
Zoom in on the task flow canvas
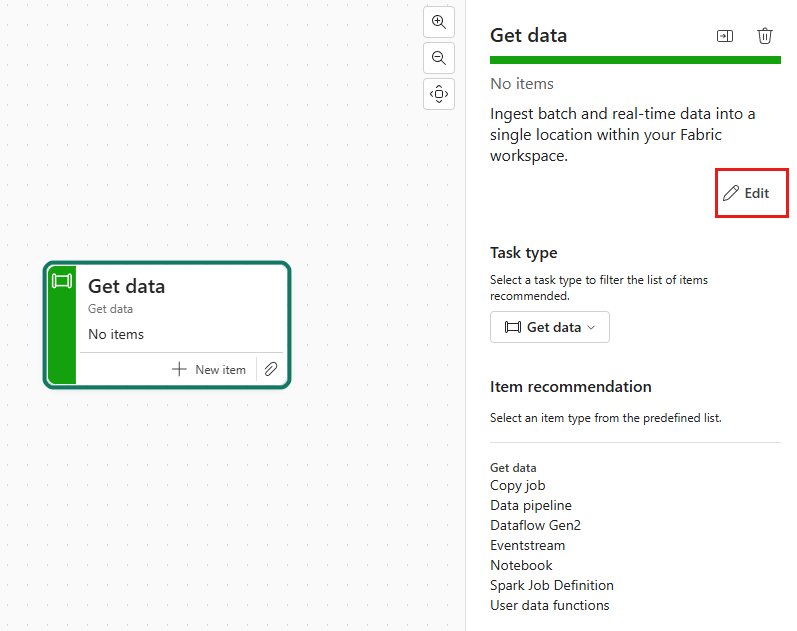coord(438,22)
